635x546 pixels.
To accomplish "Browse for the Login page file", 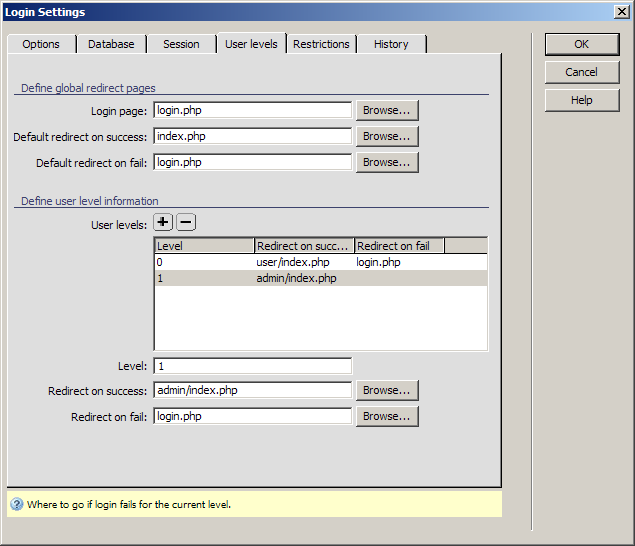I will [x=387, y=110].
